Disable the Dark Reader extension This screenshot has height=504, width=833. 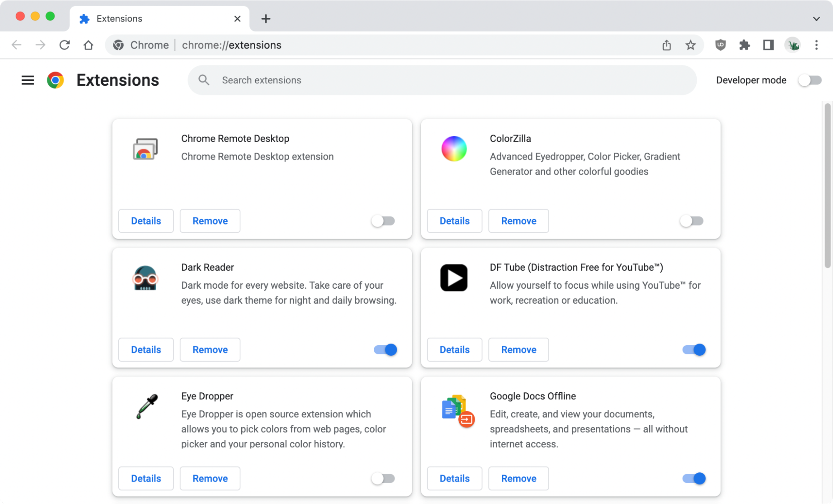click(x=385, y=349)
